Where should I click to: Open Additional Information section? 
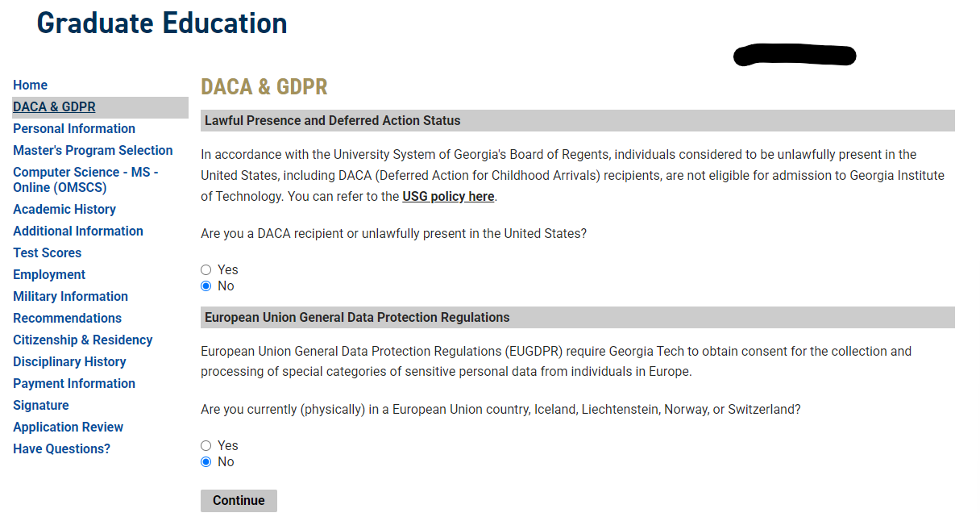pyautogui.click(x=78, y=231)
